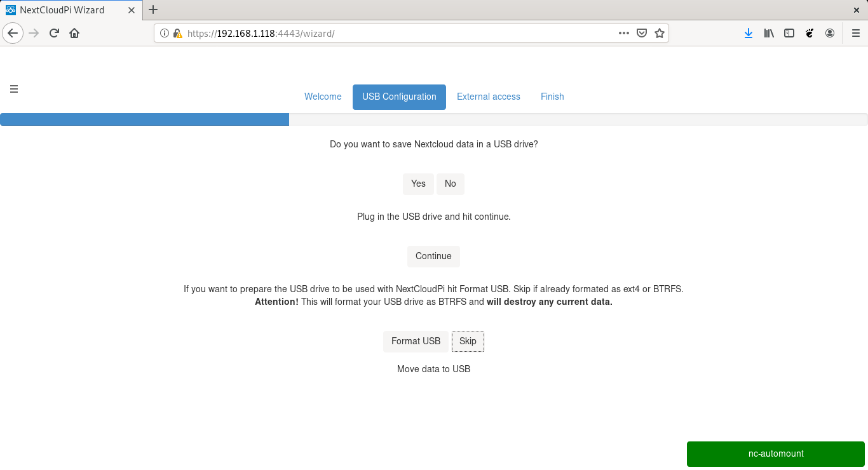Image resolution: width=868 pixels, height=470 pixels.
Task: Jump to the Finish step
Action: 552,97
